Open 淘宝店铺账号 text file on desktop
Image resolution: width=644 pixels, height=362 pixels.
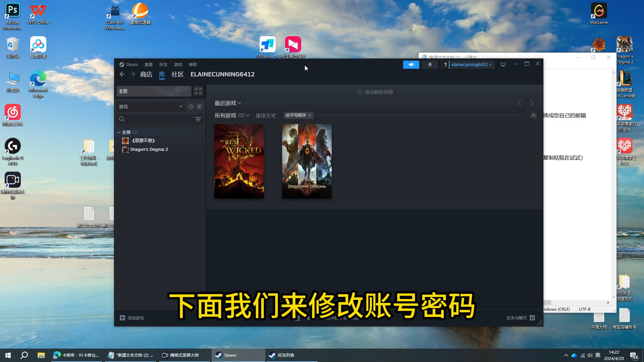tap(624, 319)
